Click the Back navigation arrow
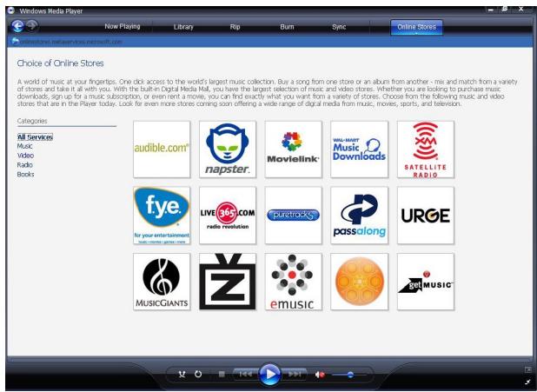The image size is (537, 392). pos(17,26)
